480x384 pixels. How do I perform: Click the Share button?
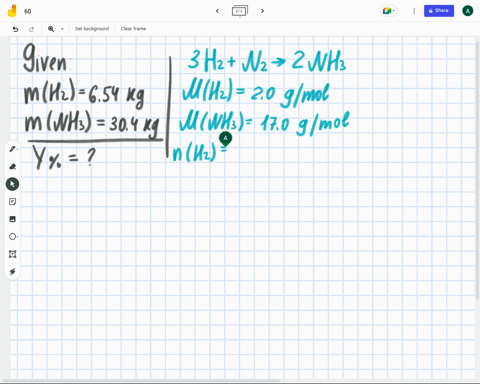(x=439, y=11)
